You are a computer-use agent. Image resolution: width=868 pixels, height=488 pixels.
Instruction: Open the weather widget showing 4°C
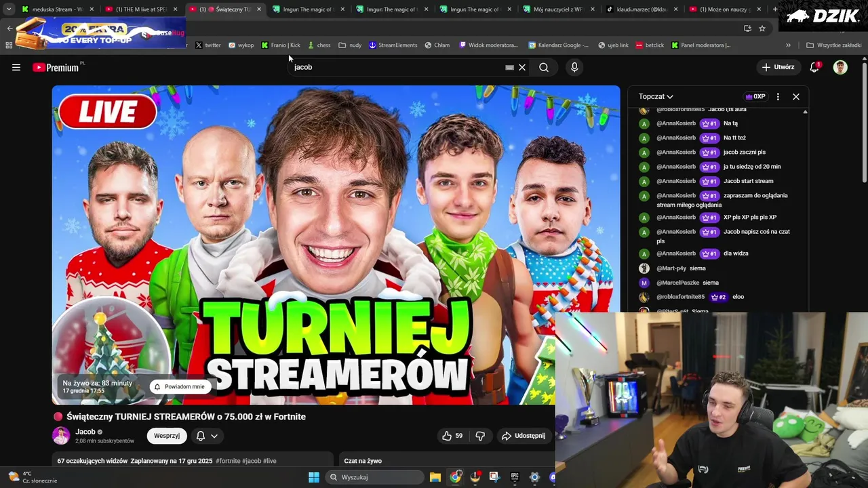click(x=33, y=477)
